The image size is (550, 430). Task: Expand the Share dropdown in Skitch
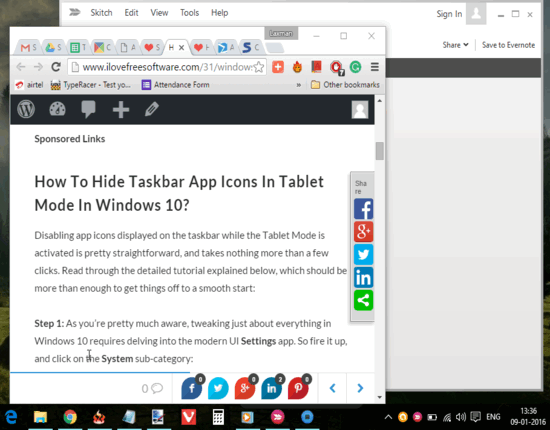point(455,45)
